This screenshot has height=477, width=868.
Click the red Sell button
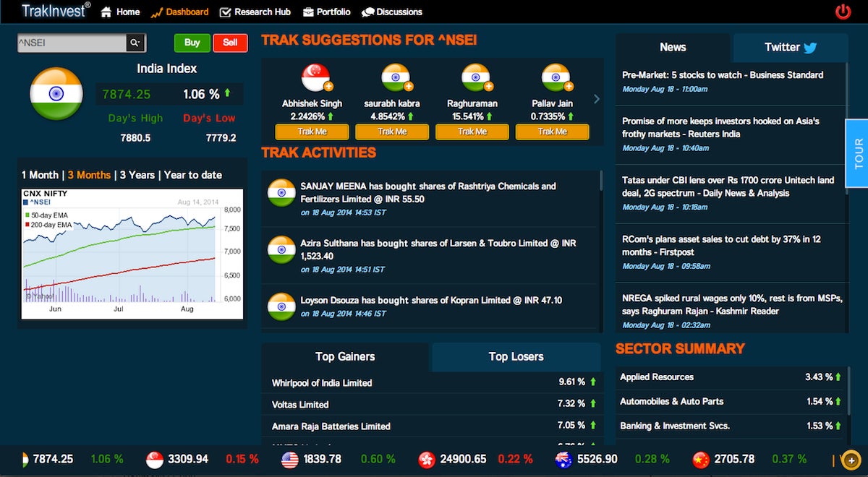click(230, 43)
